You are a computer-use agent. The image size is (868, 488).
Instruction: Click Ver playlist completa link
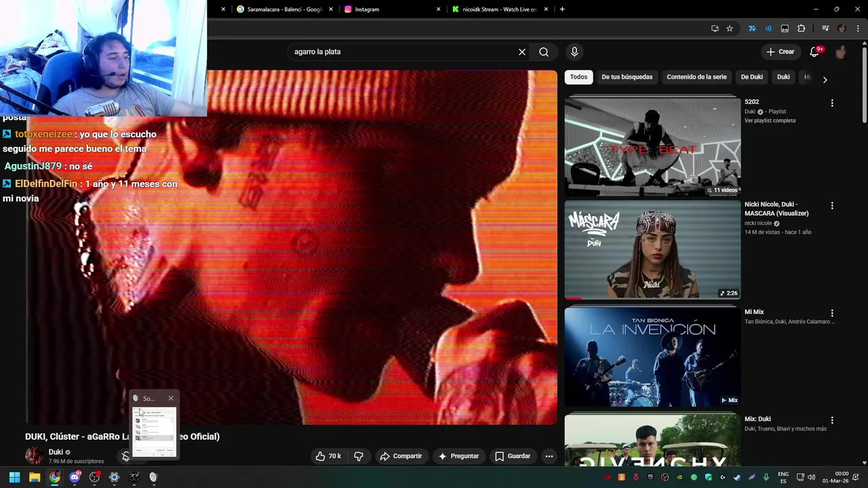click(x=770, y=121)
